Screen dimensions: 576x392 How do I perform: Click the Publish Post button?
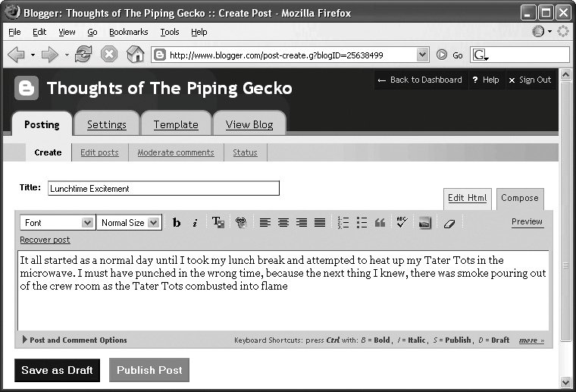tap(149, 370)
